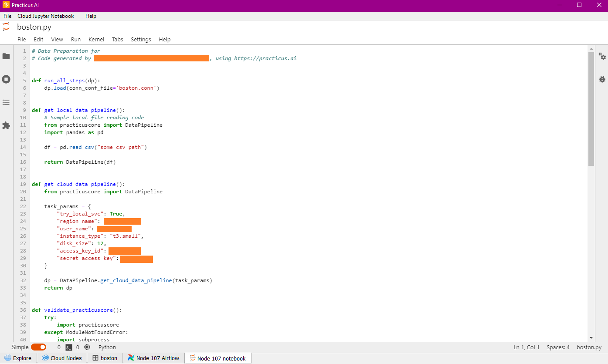Image resolution: width=608 pixels, height=364 pixels.
Task: Expand the Cloud Jupyter Notebook menu
Action: (46, 16)
